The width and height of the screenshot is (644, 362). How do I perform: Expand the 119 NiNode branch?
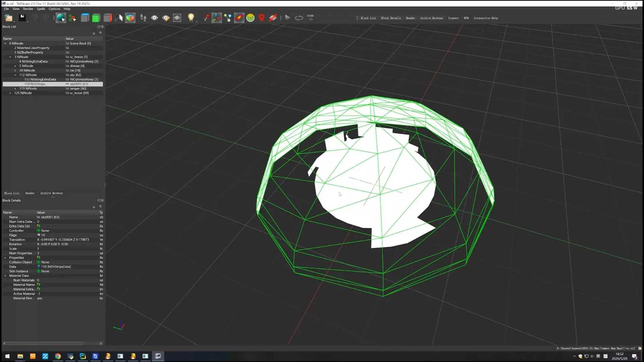[15, 89]
